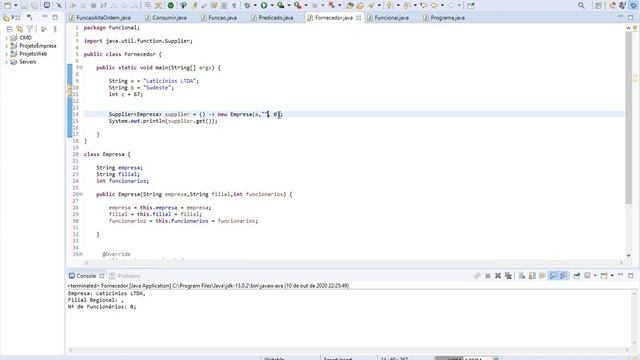Open the Debug dropdown arrow
This screenshot has height=360, width=640.
255,5
